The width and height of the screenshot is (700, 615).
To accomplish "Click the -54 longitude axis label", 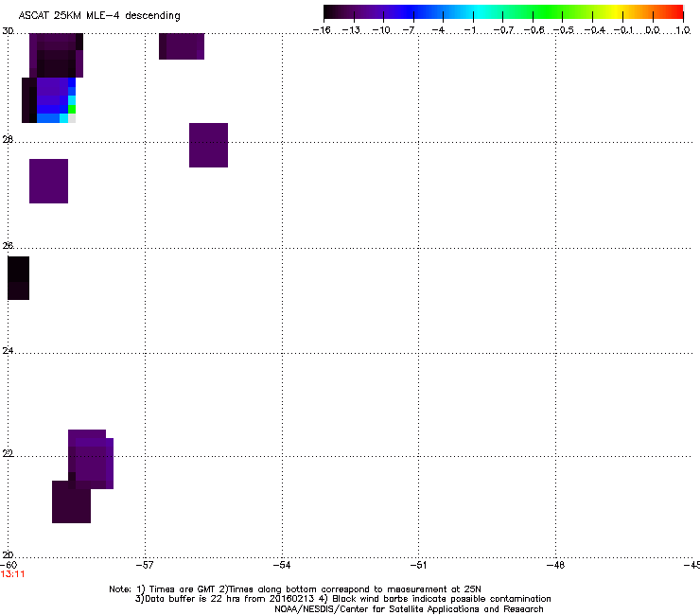I will [282, 565].
